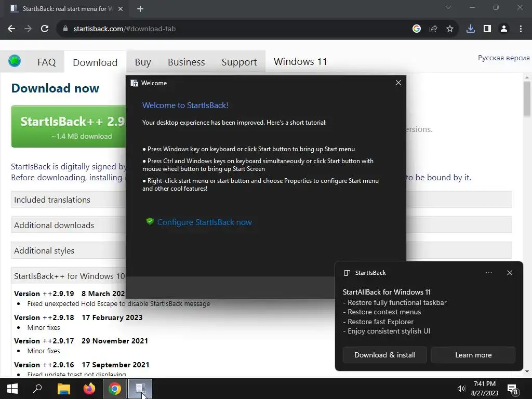Click Welcome to StartIsBack! heading
Screen dimensions: 532x399
[185, 105]
